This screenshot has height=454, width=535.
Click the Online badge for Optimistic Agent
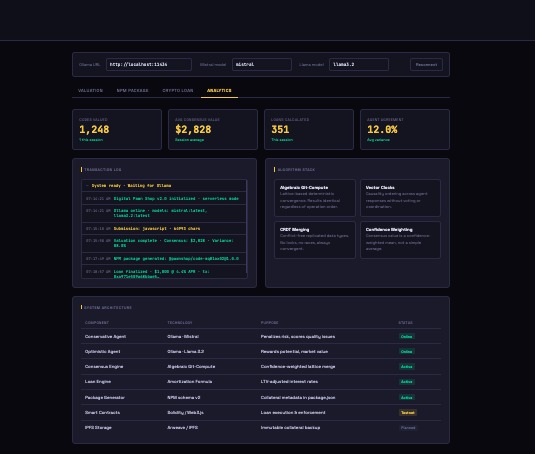click(406, 352)
